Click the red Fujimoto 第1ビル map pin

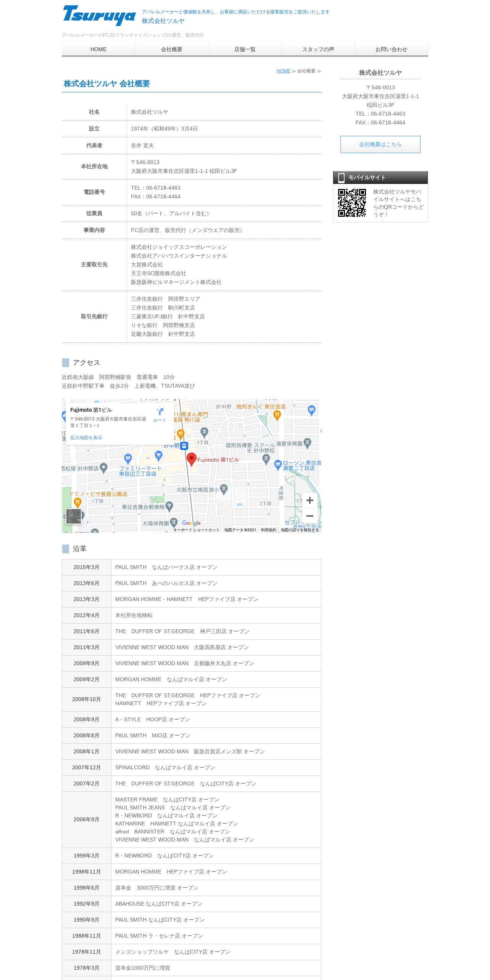(192, 459)
